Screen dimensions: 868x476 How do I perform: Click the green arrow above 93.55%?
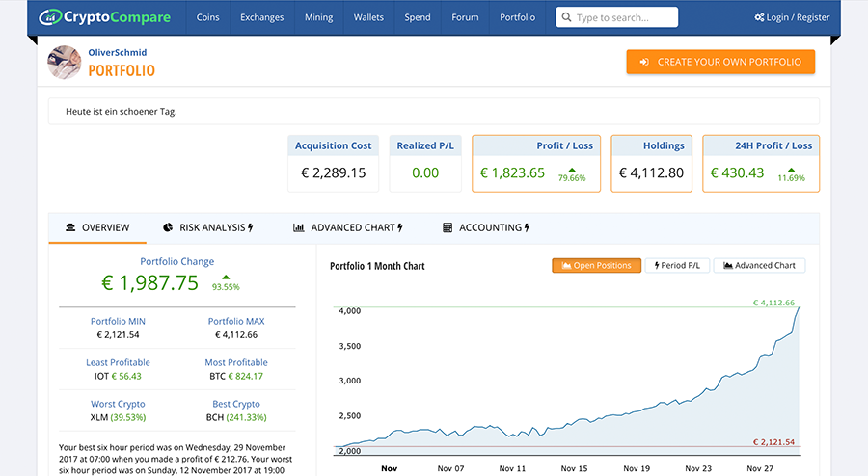(226, 277)
